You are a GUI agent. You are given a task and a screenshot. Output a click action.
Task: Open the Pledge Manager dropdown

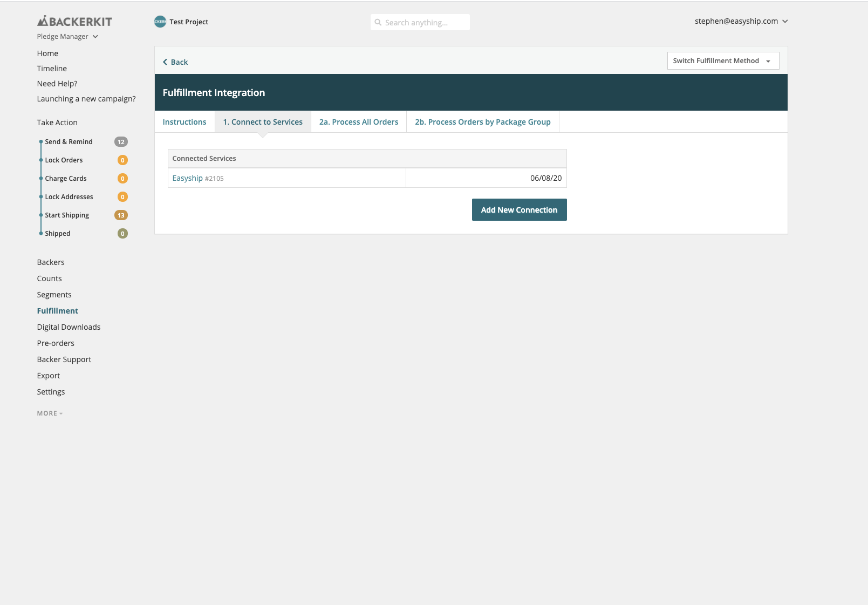point(67,37)
